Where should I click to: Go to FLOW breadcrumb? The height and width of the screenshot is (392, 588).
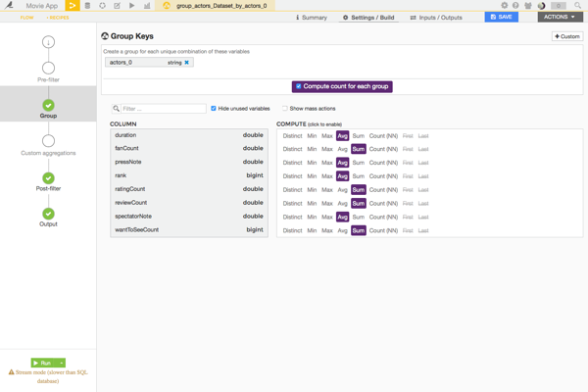[x=27, y=18]
